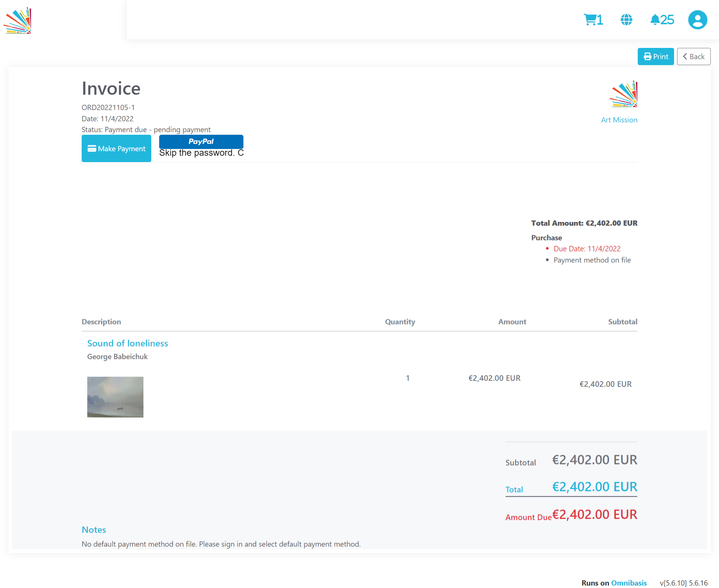719x588 pixels.
Task: Open the notifications bell icon
Action: tap(655, 19)
